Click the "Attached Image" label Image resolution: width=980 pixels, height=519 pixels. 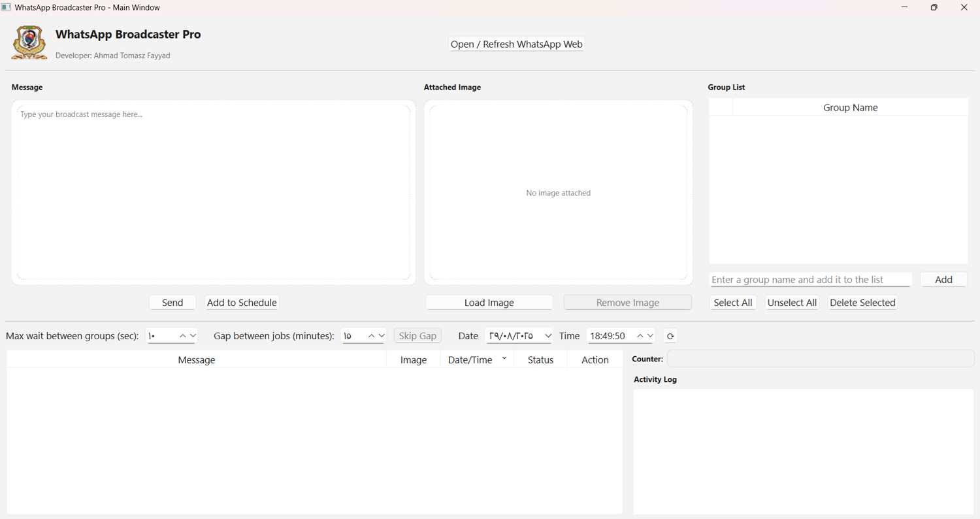[452, 87]
